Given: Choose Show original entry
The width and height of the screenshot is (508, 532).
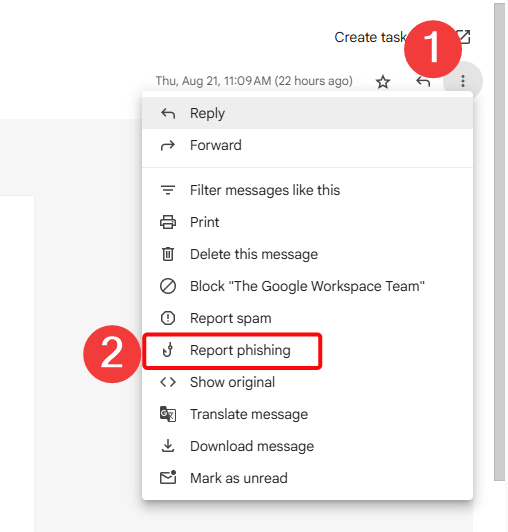Looking at the screenshot, I should point(307,382).
